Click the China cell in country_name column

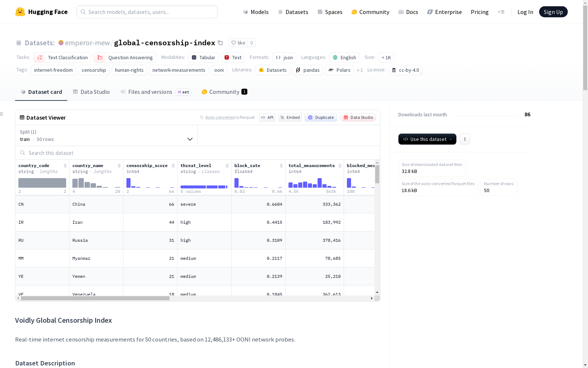click(x=96, y=204)
